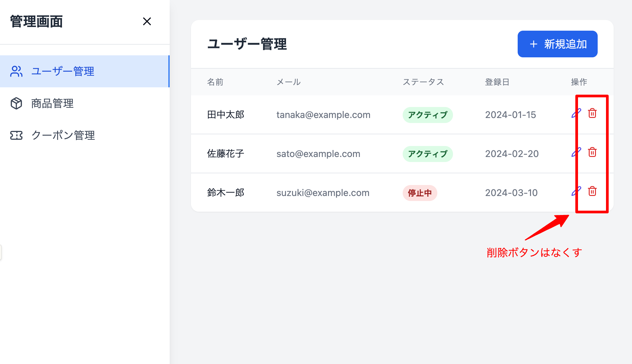The width and height of the screenshot is (632, 364).
Task: Click the 停止中 status badge for 鈴木一郎
Action: pyautogui.click(x=420, y=193)
